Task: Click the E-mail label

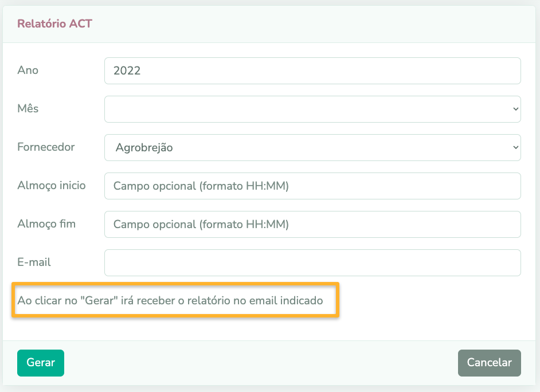Action: (x=34, y=262)
